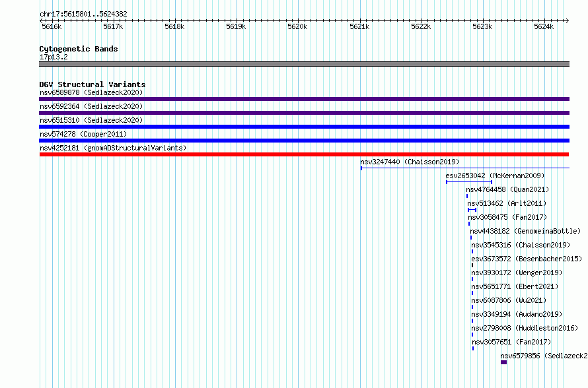Click the nsv3930172 (Wenger2019) label
This screenshot has width=588, height=388.
pos(517,273)
